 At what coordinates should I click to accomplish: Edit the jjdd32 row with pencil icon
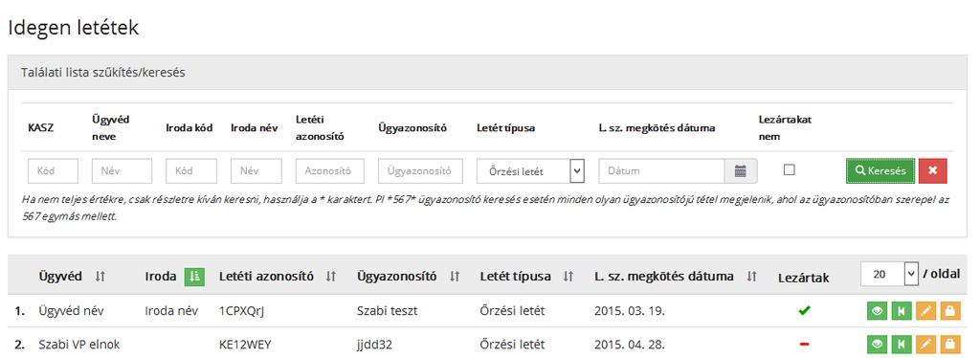coord(925,344)
